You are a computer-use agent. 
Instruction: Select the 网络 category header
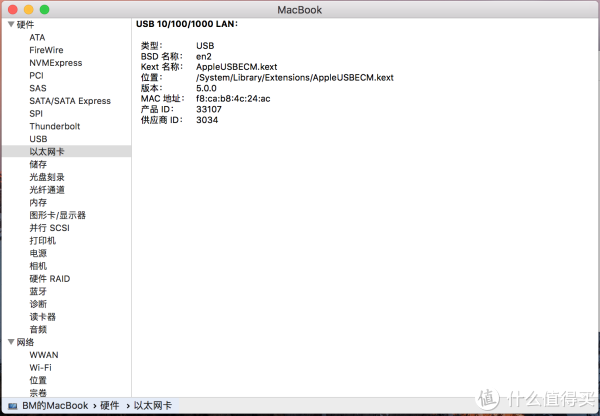click(25, 342)
